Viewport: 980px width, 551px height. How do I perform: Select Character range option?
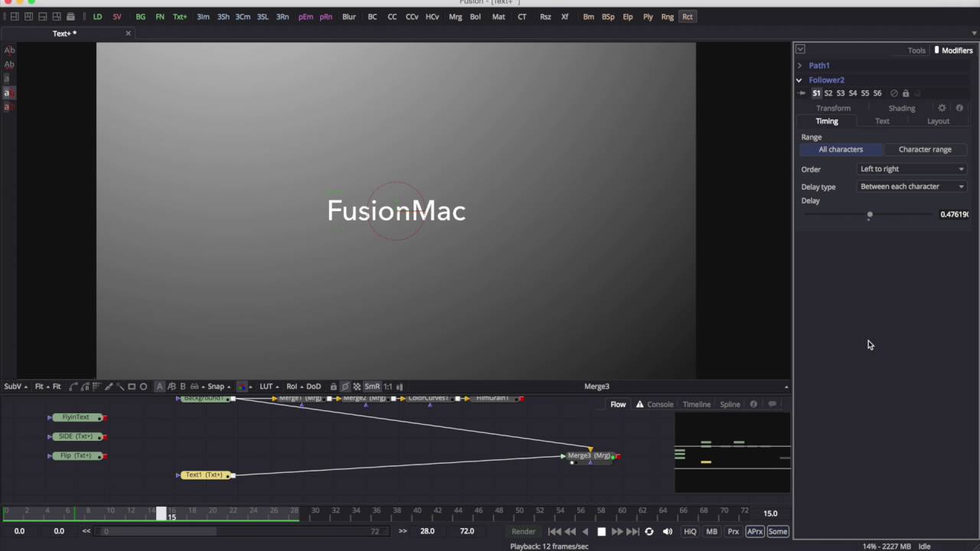pyautogui.click(x=925, y=149)
